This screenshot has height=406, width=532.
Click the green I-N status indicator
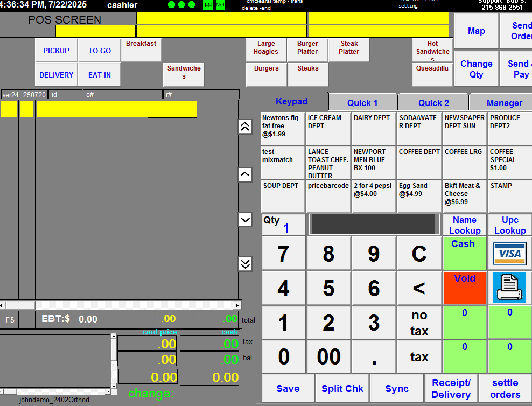click(208, 5)
